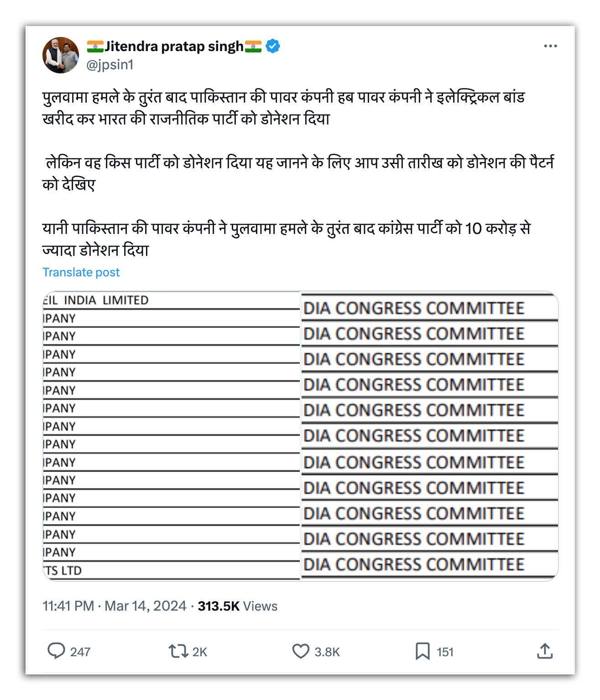This screenshot has width=600, height=700.
Task: Open the Translate post link
Action: [x=81, y=272]
